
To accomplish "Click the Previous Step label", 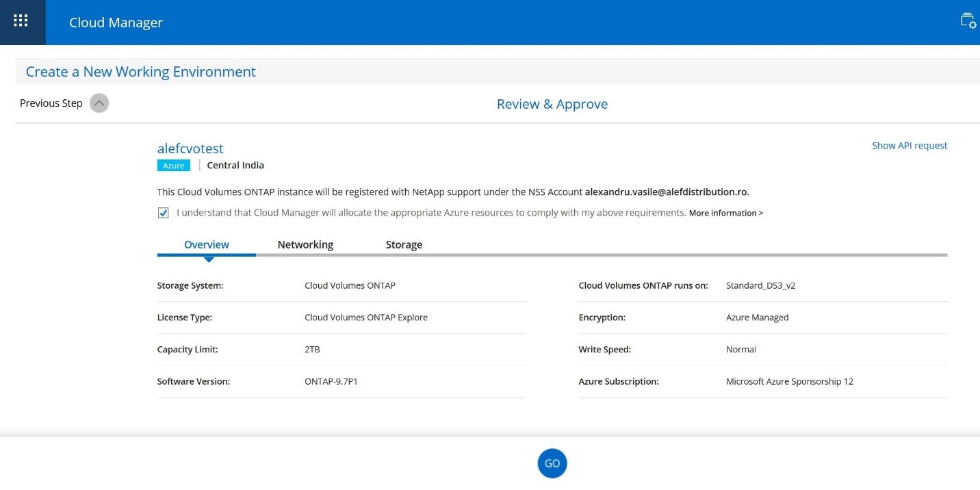I will 51,103.
